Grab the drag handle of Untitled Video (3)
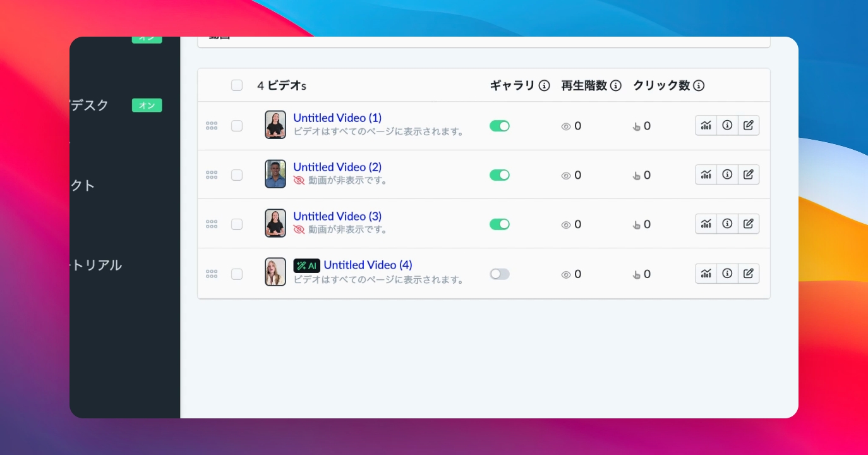The width and height of the screenshot is (868, 455). (212, 224)
